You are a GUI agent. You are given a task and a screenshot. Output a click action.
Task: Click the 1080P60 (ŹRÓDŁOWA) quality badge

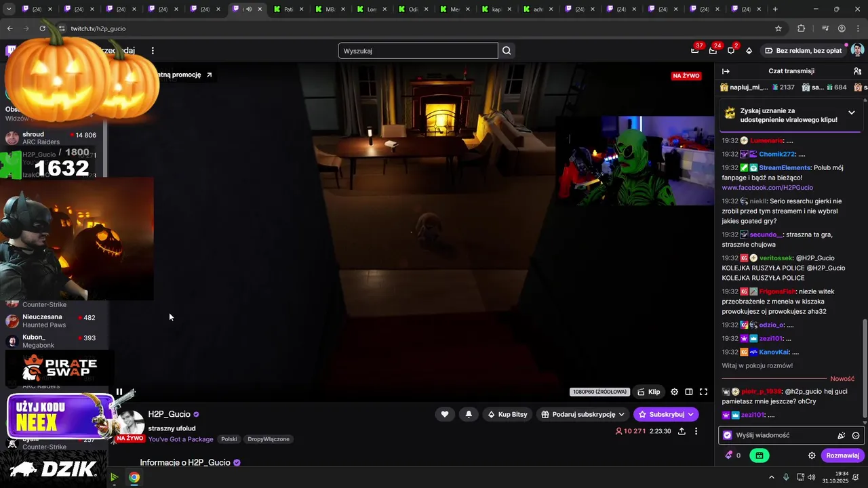[599, 392]
